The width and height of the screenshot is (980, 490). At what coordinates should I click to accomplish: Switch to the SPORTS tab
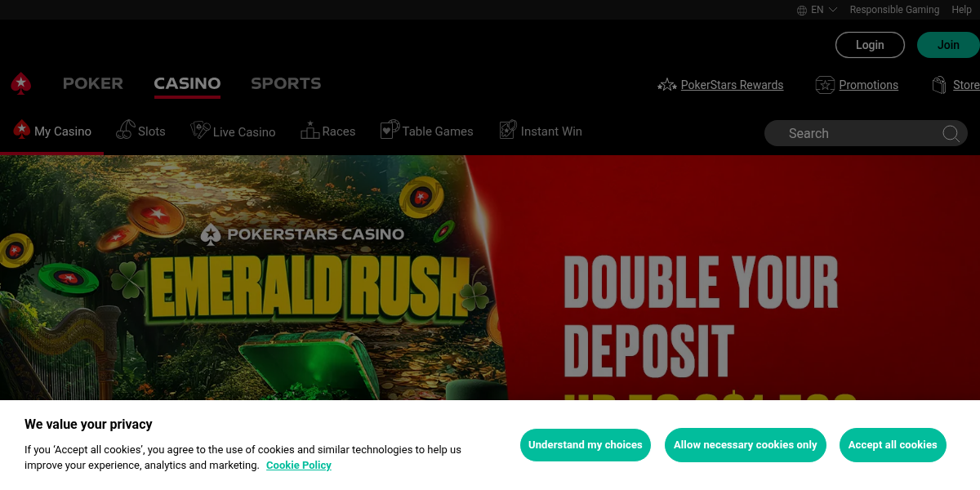tap(286, 83)
